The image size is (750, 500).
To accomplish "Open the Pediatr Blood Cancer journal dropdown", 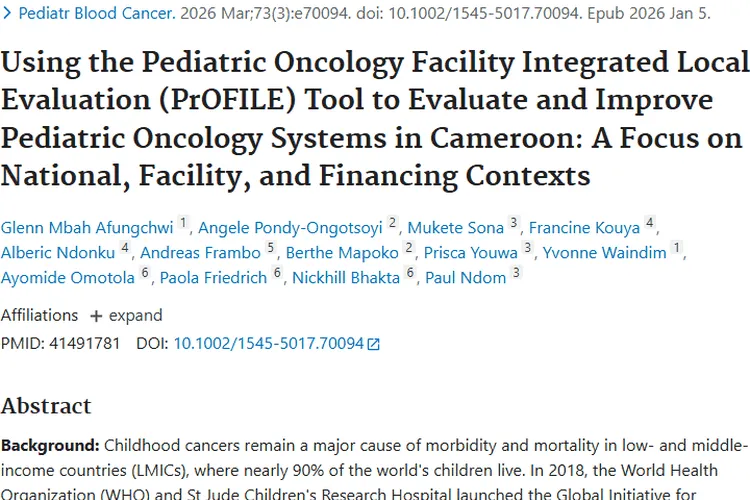I will coord(90,14).
